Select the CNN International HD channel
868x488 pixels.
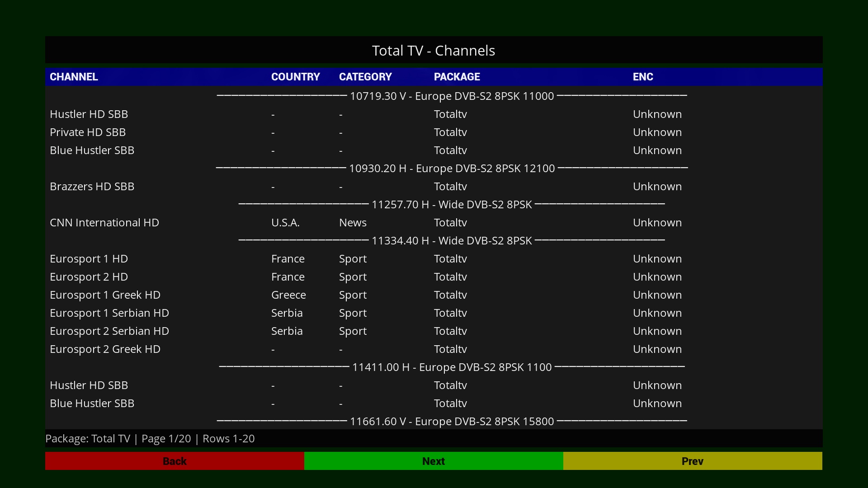coord(434,222)
